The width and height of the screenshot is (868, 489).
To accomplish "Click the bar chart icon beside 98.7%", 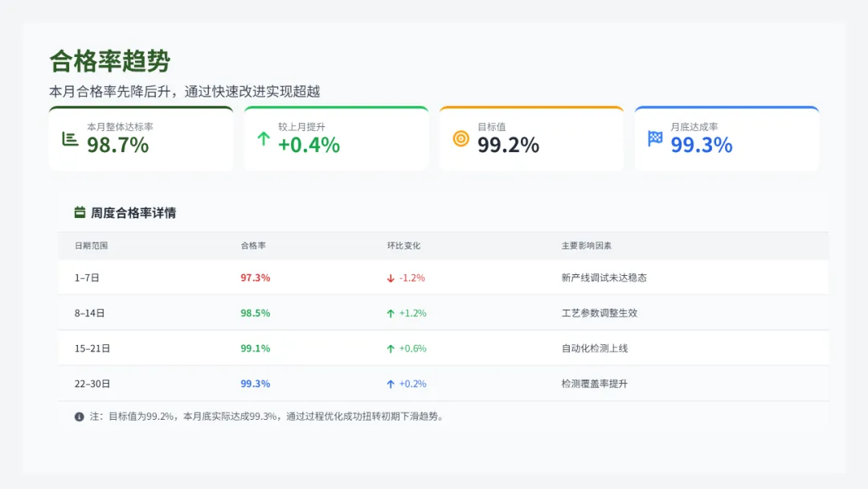I will pos(70,138).
